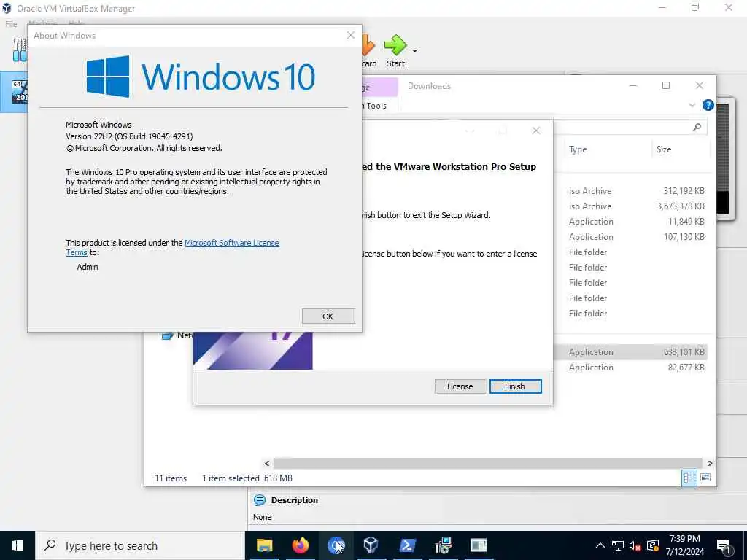Open Firefox from the taskbar

[300, 545]
